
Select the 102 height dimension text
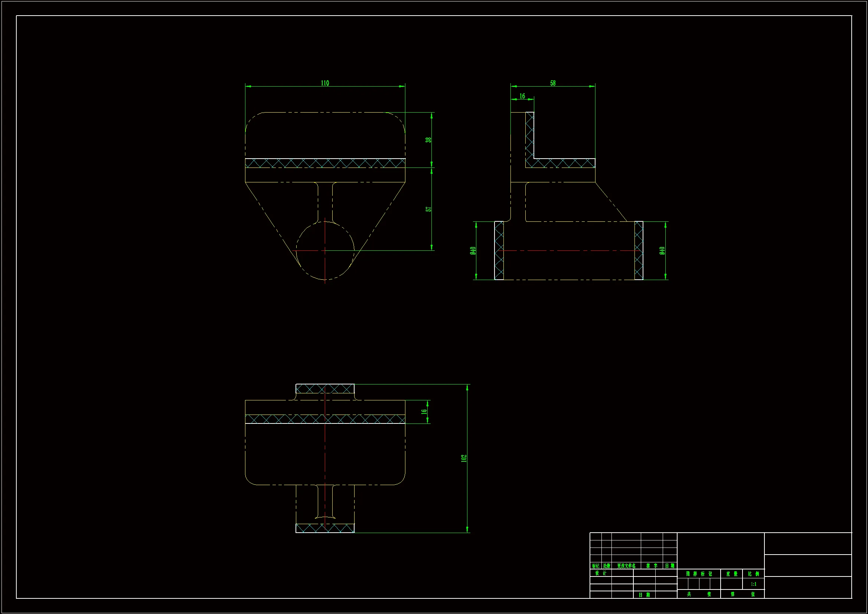coord(464,458)
